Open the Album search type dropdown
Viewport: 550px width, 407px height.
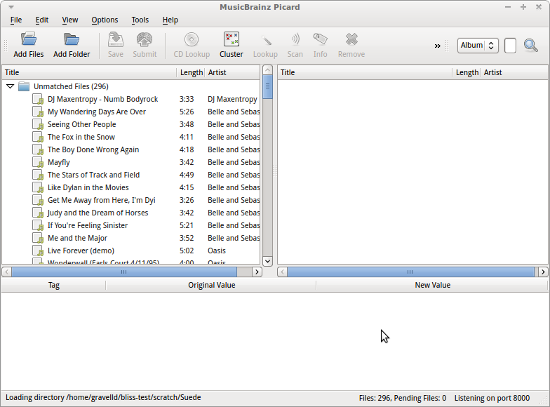tap(478, 46)
